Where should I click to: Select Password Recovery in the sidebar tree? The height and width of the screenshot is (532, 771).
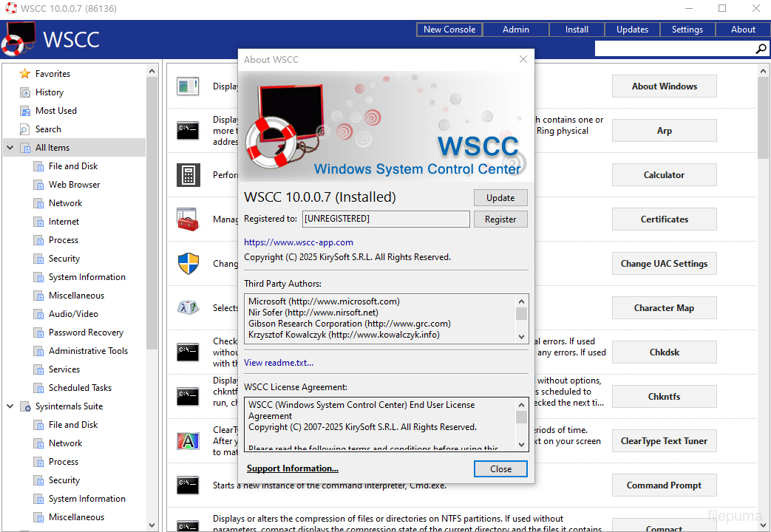[x=86, y=332]
